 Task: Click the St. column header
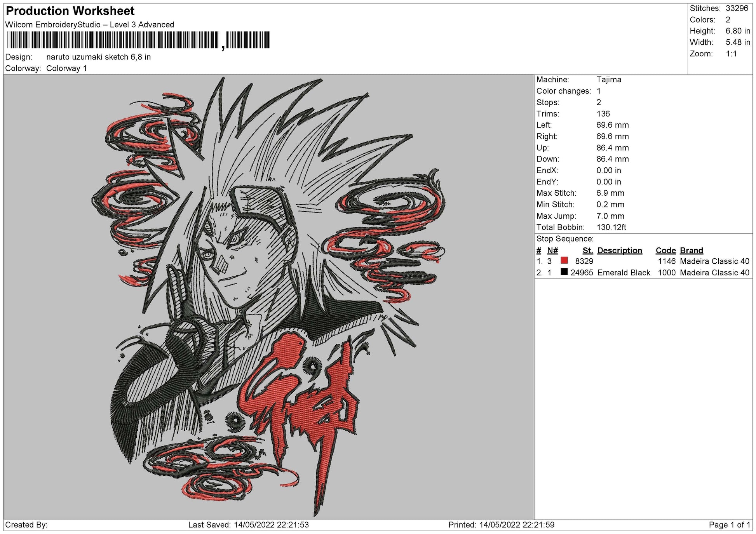pos(587,250)
